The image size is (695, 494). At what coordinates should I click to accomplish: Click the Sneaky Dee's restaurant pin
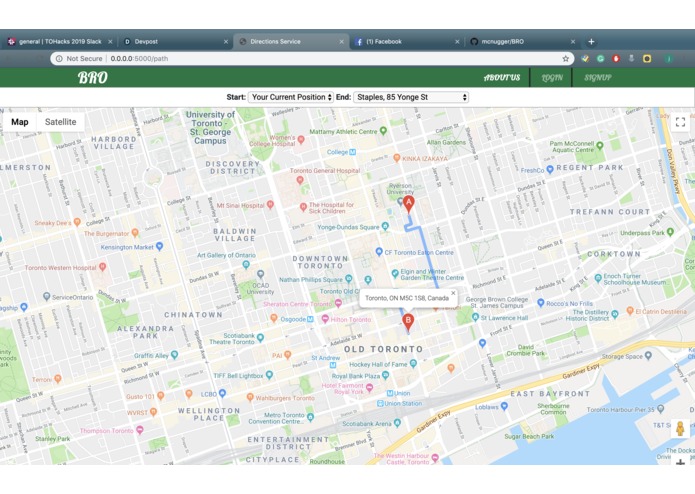click(77, 222)
